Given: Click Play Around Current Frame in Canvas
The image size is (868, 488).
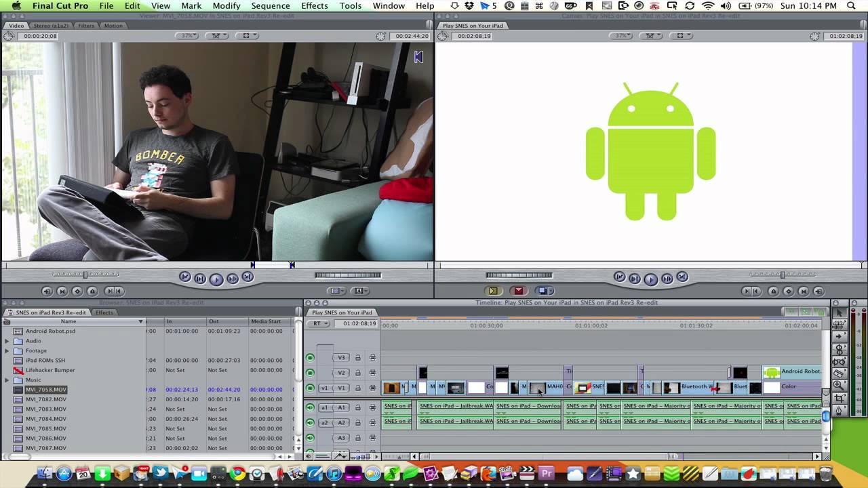Looking at the screenshot, I should tap(667, 278).
